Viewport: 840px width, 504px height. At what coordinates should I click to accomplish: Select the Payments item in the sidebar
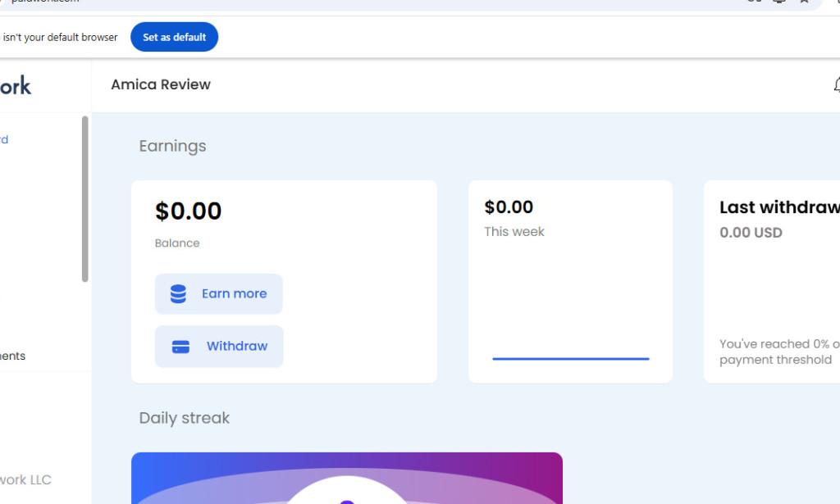[13, 356]
